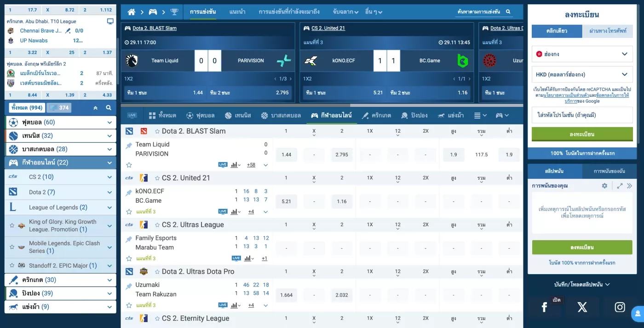Click LIVE stream badge in kONO.ECF row
This screenshot has width=644, height=328.
click(223, 211)
